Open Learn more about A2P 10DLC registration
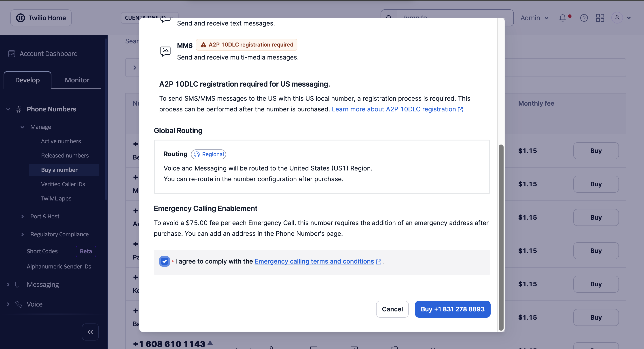The width and height of the screenshot is (644, 349). tap(394, 109)
